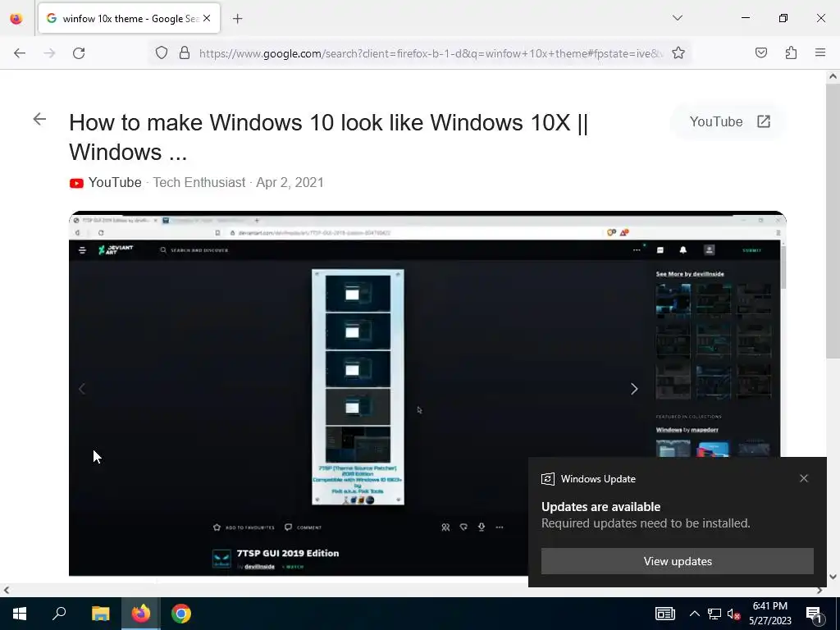Go back with Firefox back arrow
The width and height of the screenshot is (840, 630).
20,53
